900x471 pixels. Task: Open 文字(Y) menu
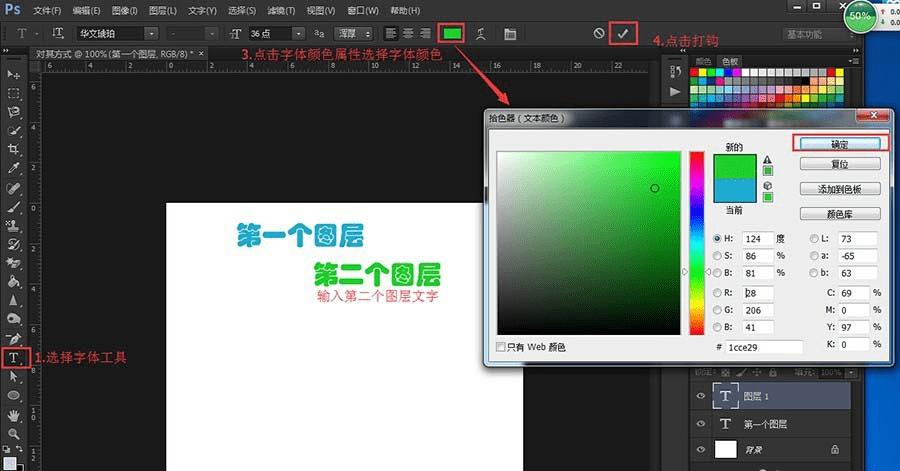coord(202,10)
